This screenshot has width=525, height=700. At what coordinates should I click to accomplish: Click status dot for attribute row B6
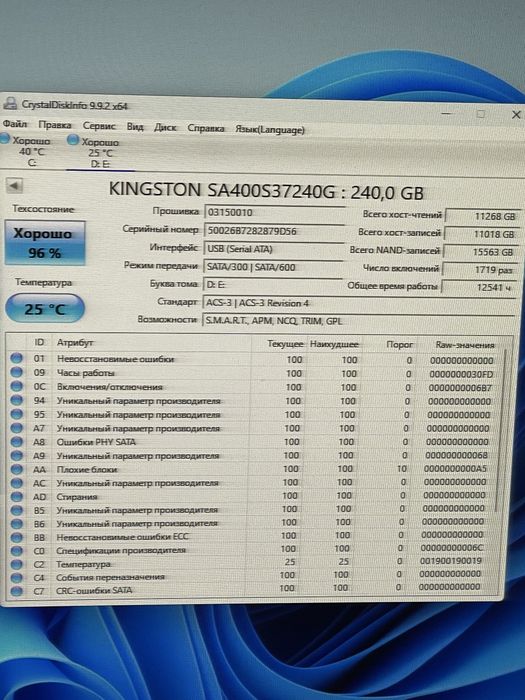16,524
